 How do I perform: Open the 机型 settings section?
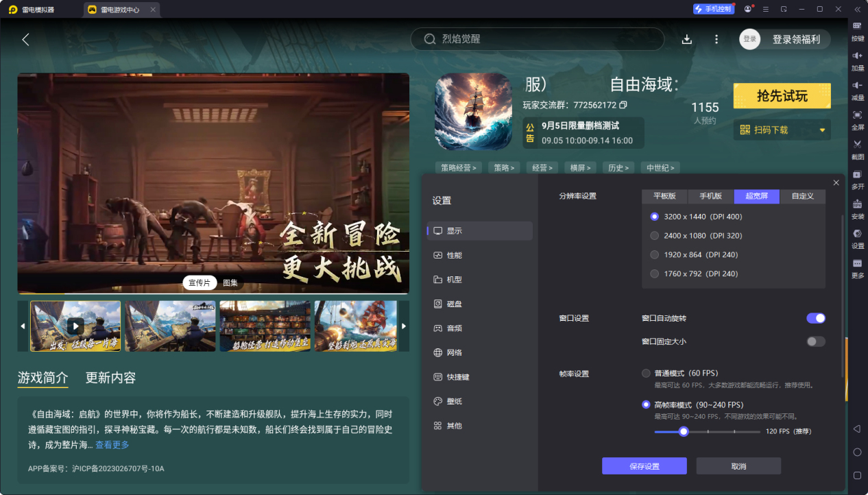(480, 280)
